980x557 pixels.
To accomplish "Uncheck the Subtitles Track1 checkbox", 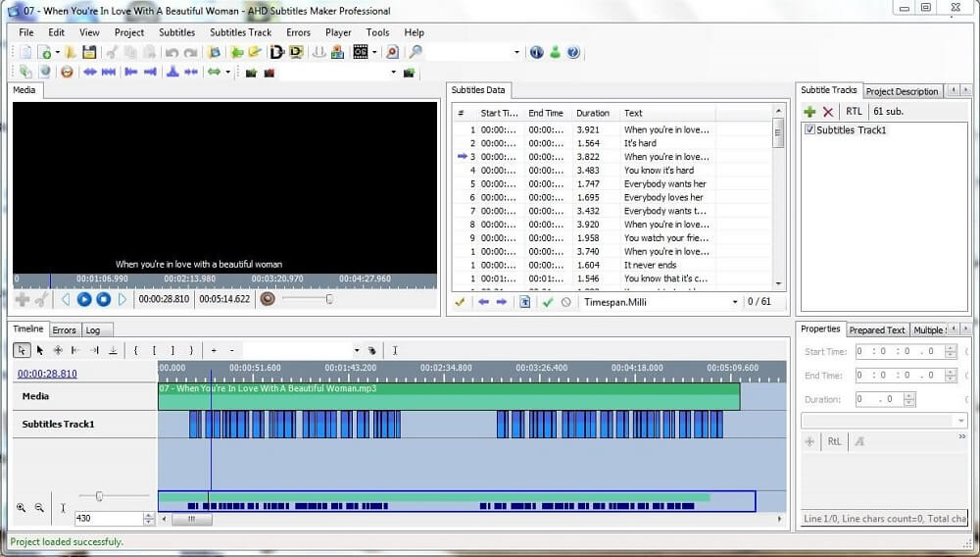I will [x=809, y=129].
